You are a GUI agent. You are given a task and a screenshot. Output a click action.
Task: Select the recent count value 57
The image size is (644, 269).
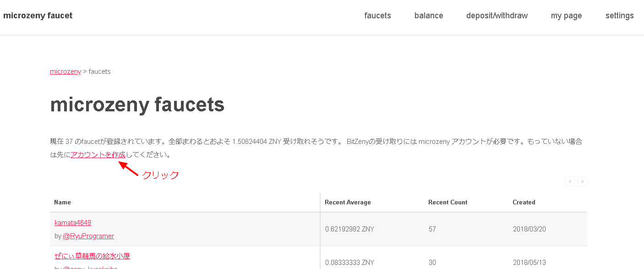pyautogui.click(x=432, y=229)
